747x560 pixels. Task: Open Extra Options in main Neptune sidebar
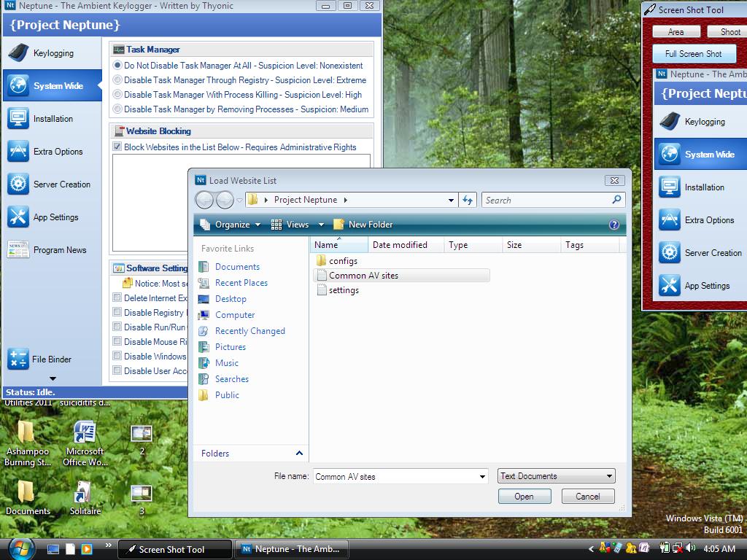click(53, 152)
